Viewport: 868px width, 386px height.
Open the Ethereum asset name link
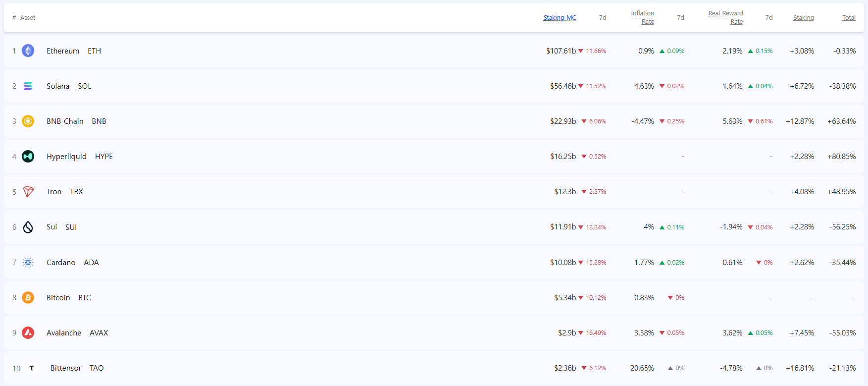[x=63, y=51]
